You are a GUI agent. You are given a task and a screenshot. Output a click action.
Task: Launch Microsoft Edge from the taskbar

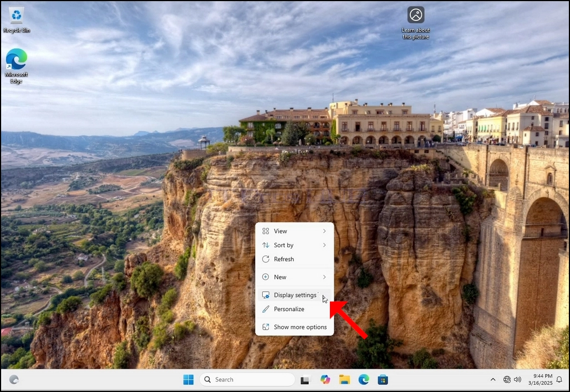coord(364,380)
